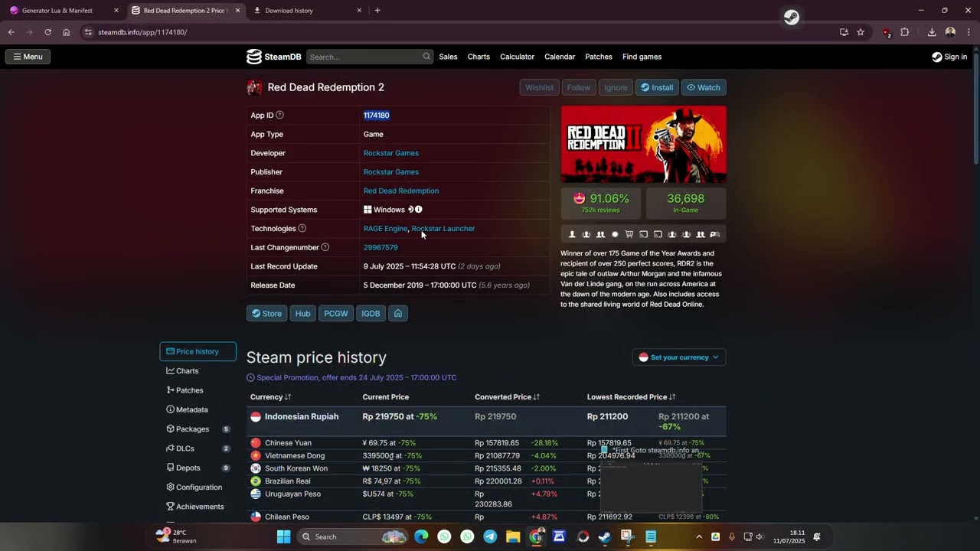Open Find games nav item
Screen dimensions: 980x551
tap(642, 57)
